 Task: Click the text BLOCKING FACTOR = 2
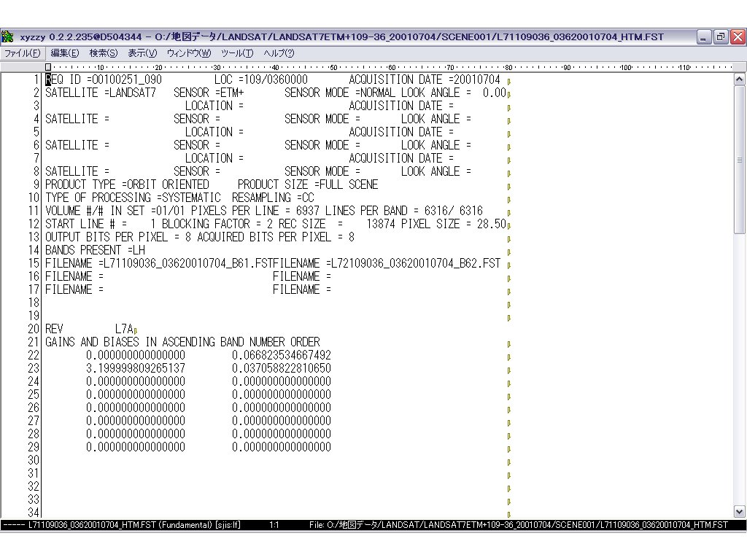(x=217, y=224)
